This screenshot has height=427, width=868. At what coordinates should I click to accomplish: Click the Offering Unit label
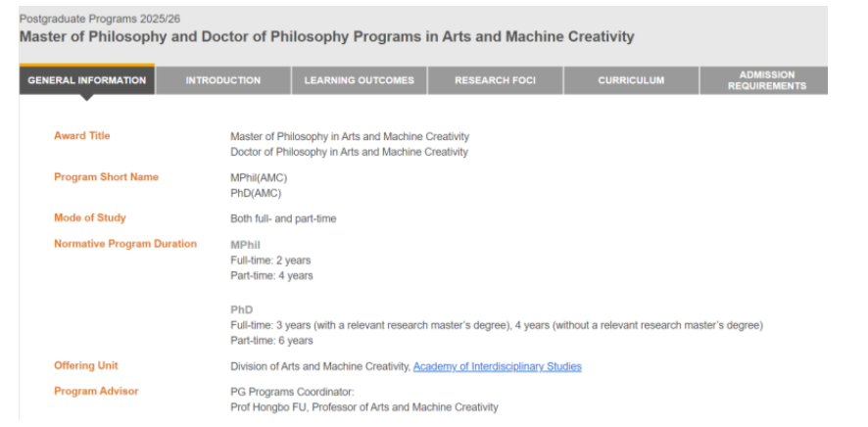tap(86, 365)
